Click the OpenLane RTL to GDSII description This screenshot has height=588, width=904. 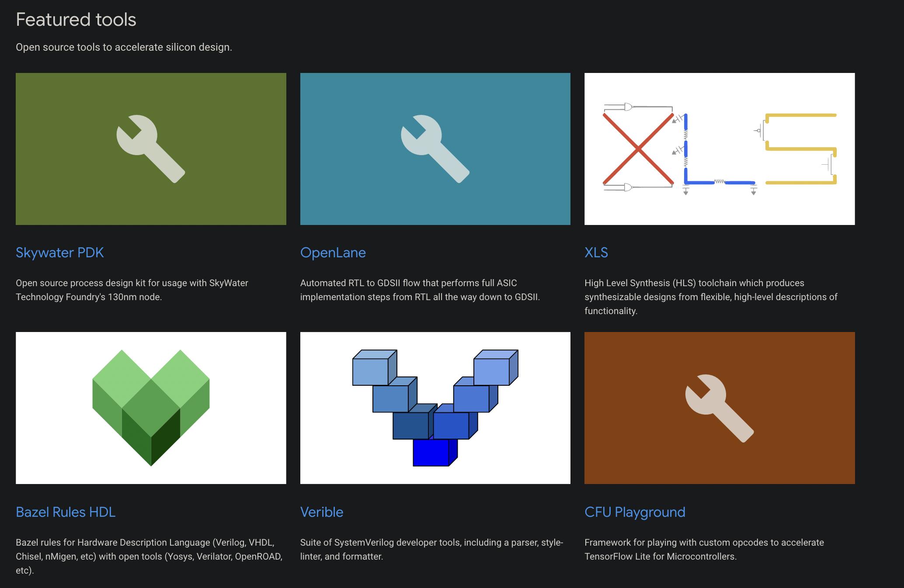pyautogui.click(x=420, y=290)
